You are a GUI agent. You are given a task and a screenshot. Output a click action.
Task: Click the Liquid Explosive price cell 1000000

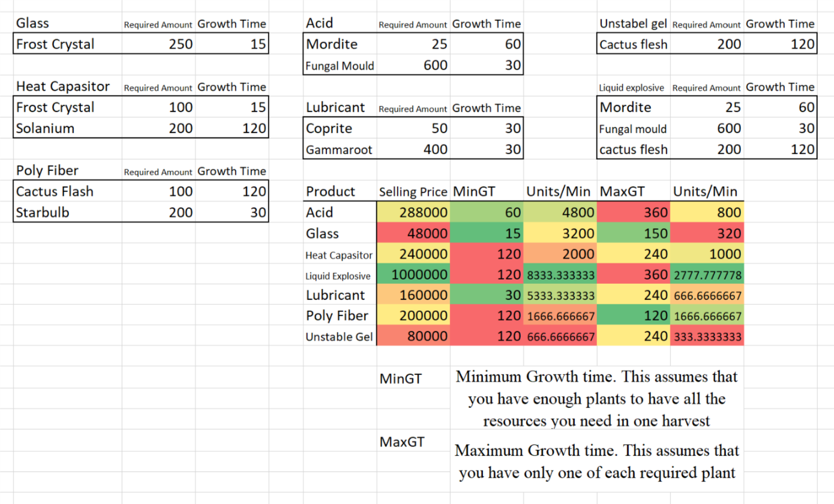click(x=413, y=275)
